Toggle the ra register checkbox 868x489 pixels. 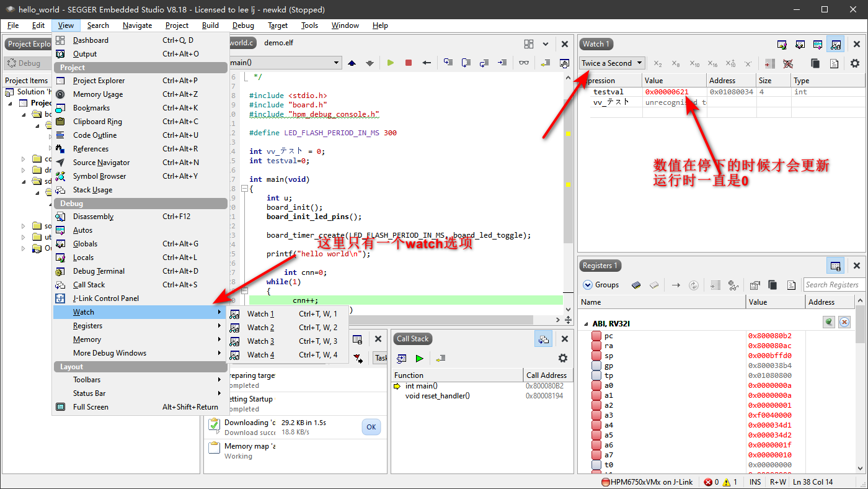coord(596,346)
